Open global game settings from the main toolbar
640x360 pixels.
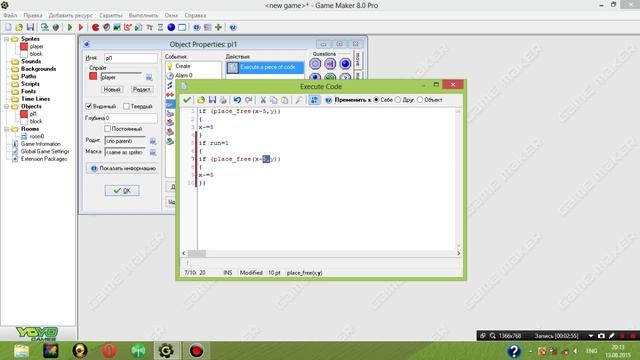[208, 27]
